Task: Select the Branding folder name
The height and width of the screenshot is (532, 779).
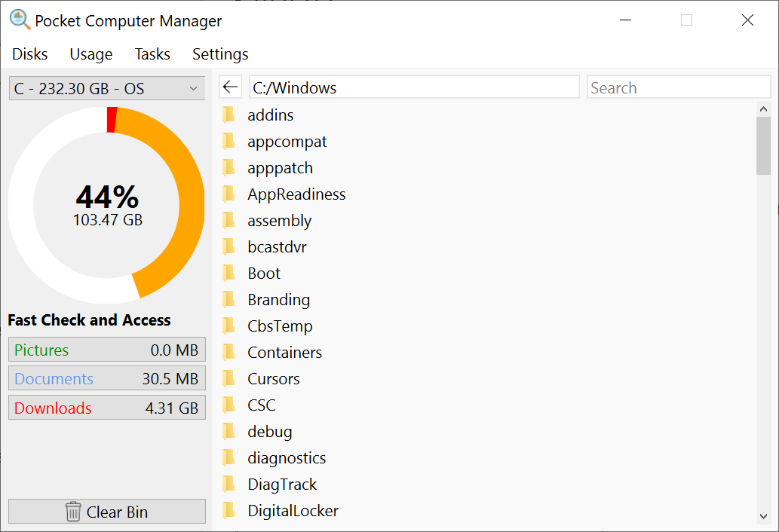Action: point(279,300)
